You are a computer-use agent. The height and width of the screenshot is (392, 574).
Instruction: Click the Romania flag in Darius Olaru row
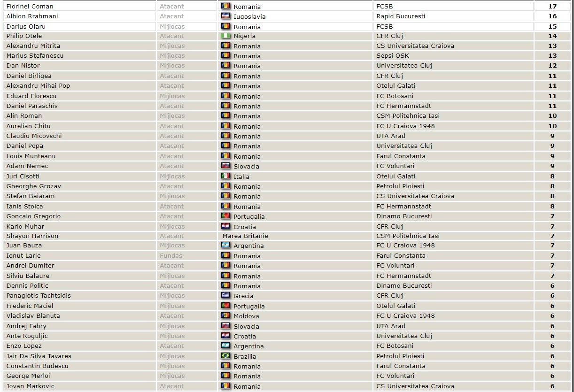226,27
